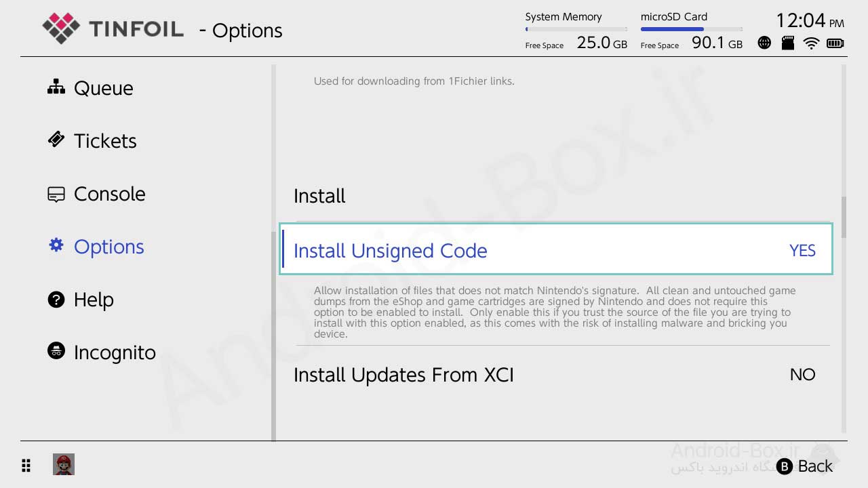
Task: Click the globe network status icon
Action: click(764, 43)
